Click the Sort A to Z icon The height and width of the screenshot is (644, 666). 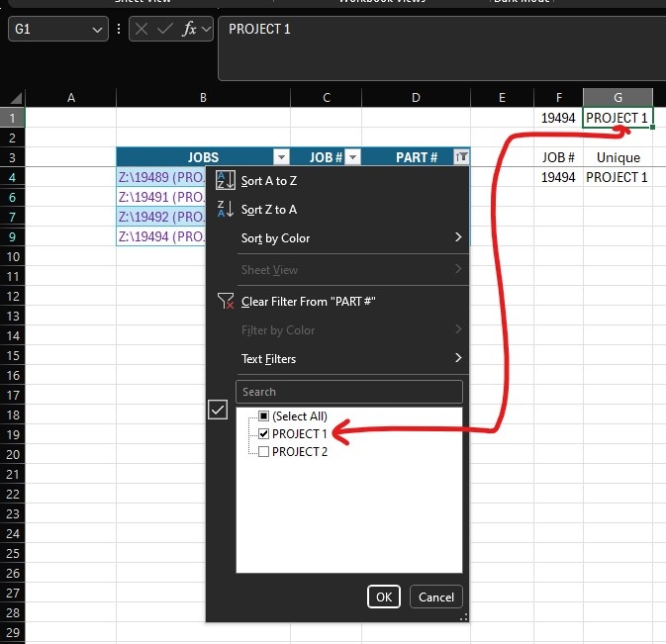225,180
